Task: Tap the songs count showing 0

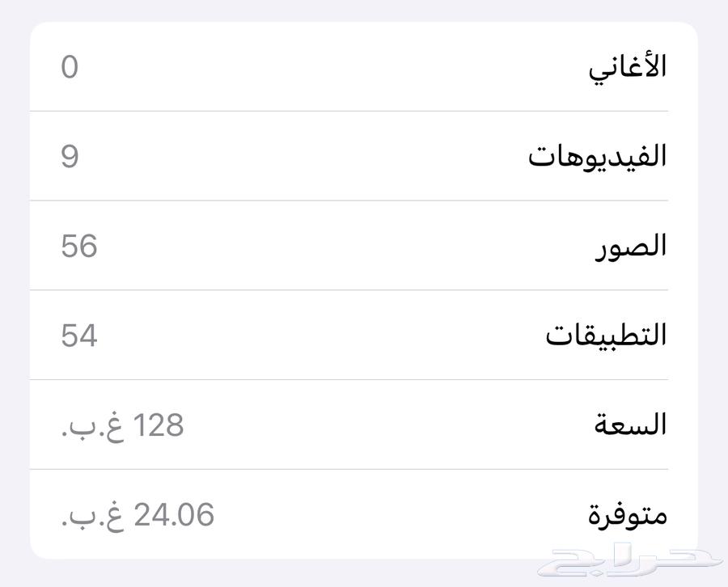Action: click(69, 68)
